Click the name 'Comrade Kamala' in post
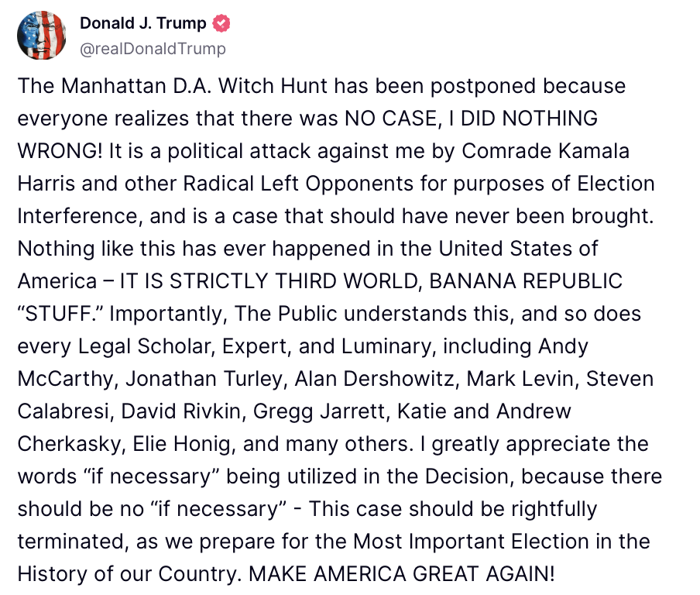The height and width of the screenshot is (595, 700). (x=545, y=151)
